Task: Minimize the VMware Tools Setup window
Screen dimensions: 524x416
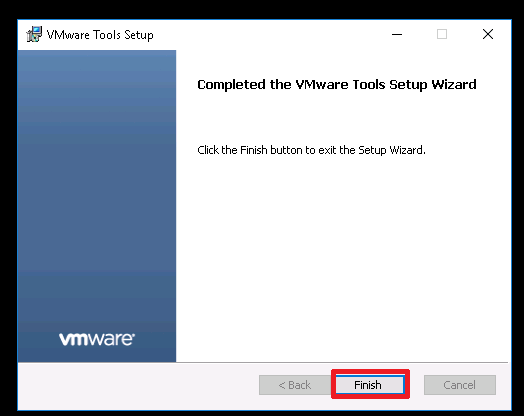Action: (x=397, y=34)
